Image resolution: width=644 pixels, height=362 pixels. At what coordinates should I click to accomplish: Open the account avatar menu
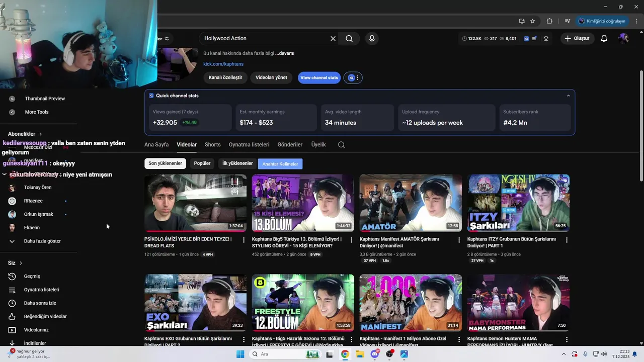pos(624,38)
